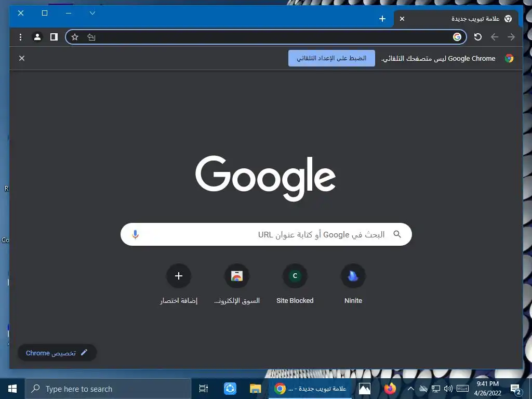Image resolution: width=532 pixels, height=399 pixels.
Task: Click the touch keyboard tray icon
Action: tap(462, 389)
